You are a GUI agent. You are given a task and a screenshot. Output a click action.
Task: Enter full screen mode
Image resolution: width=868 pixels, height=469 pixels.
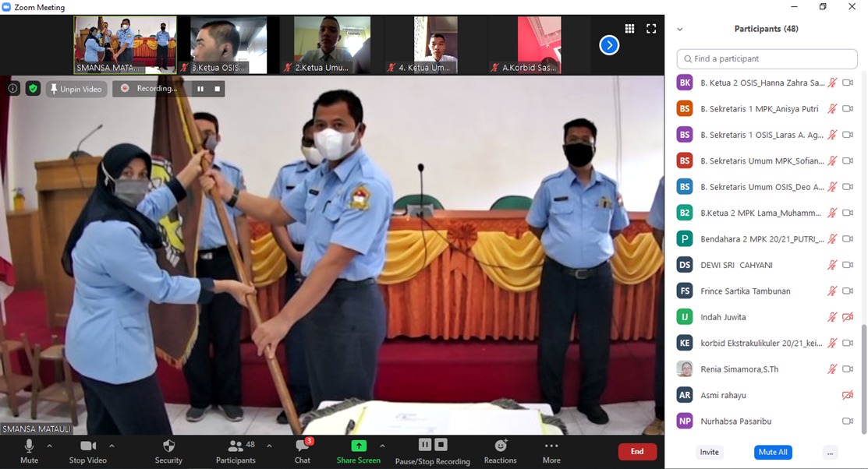pos(651,29)
